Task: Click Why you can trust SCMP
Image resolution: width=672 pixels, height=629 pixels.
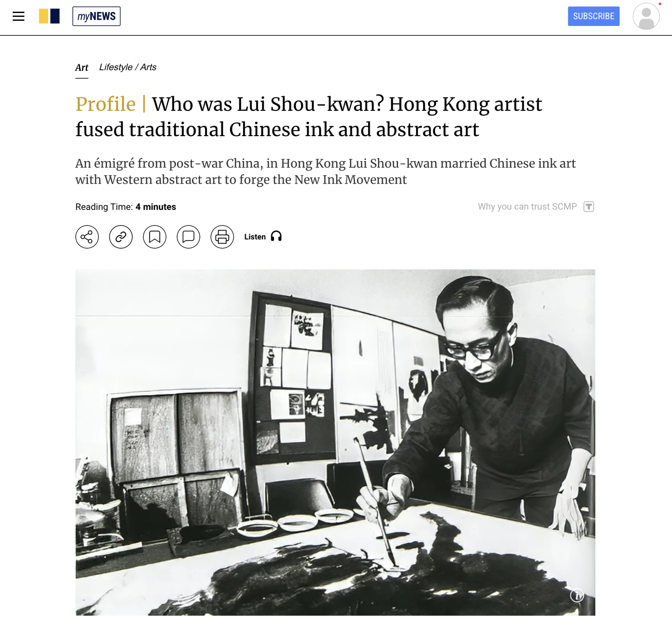Action: (527, 206)
